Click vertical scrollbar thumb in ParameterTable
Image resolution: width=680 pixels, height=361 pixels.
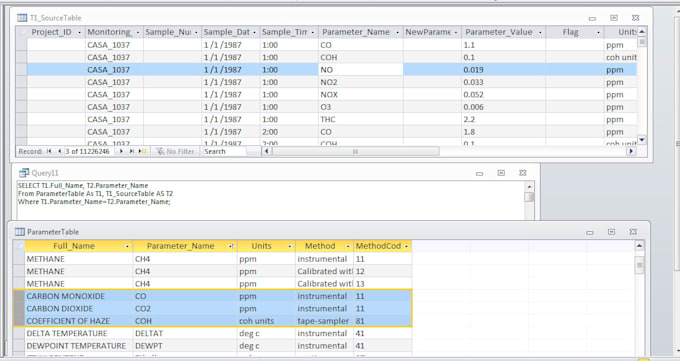(x=639, y=265)
